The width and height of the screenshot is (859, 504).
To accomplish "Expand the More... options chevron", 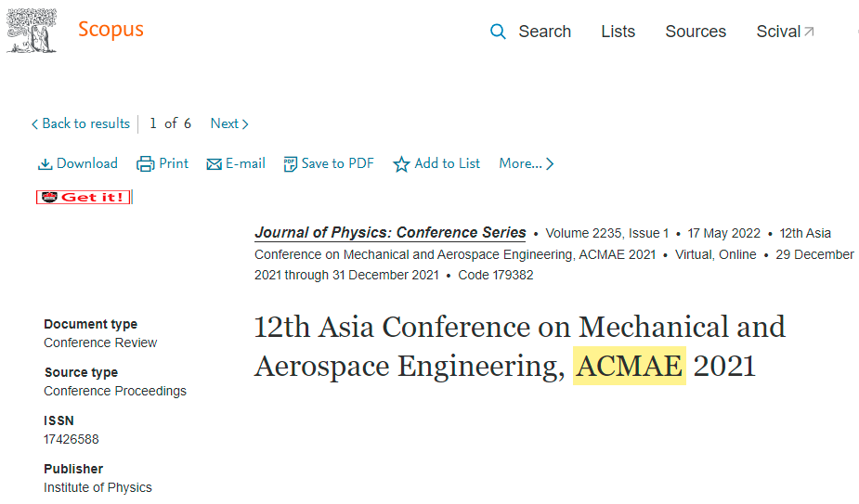I will coord(550,163).
